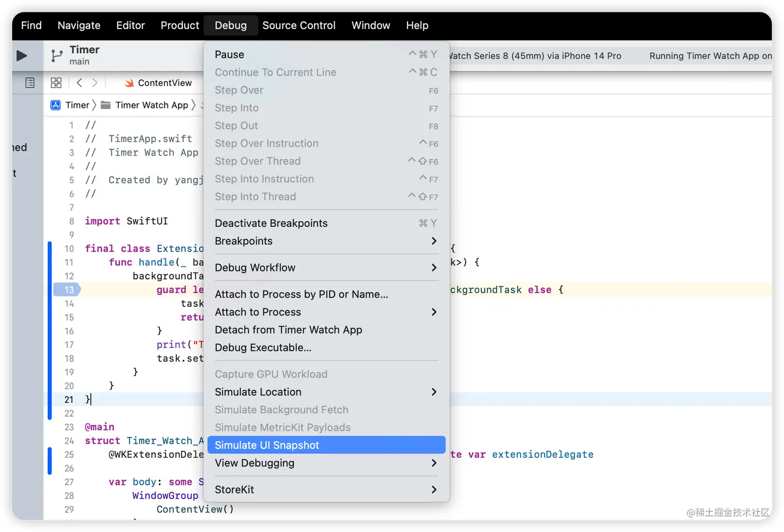Viewport: 784px width, 532px height.
Task: Choose Detach from Timer Watch App
Action: (x=326, y=330)
